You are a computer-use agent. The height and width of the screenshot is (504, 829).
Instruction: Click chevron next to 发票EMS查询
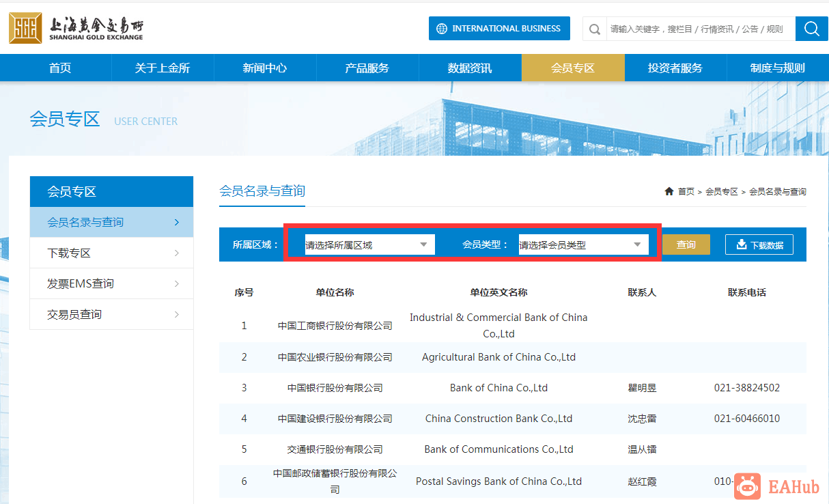point(177,283)
